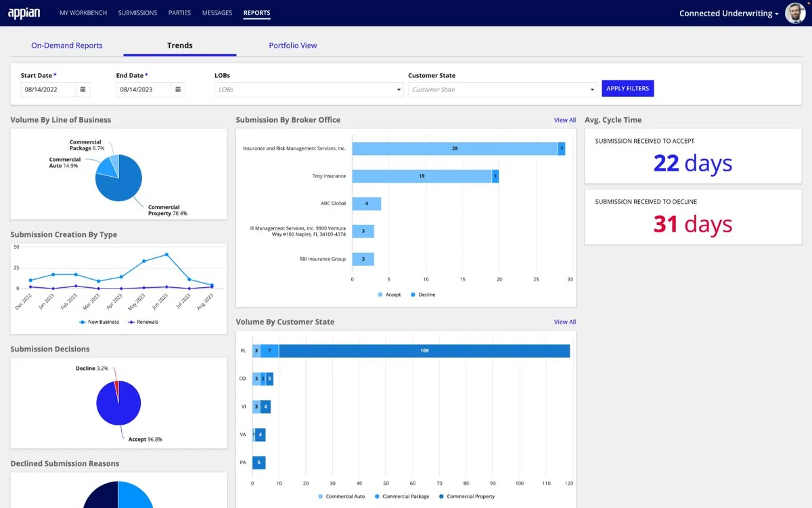
Task: Open the Messages page
Action: click(x=217, y=13)
